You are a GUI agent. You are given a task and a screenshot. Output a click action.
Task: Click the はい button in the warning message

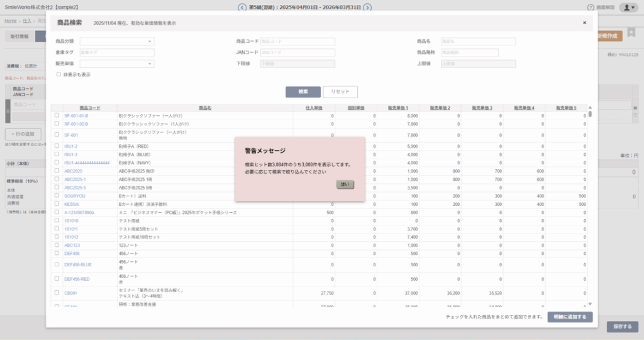(345, 184)
